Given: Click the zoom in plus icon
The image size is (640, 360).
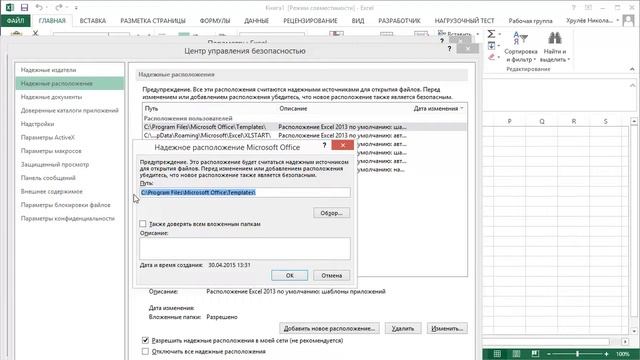Looking at the screenshot, I should 607,354.
